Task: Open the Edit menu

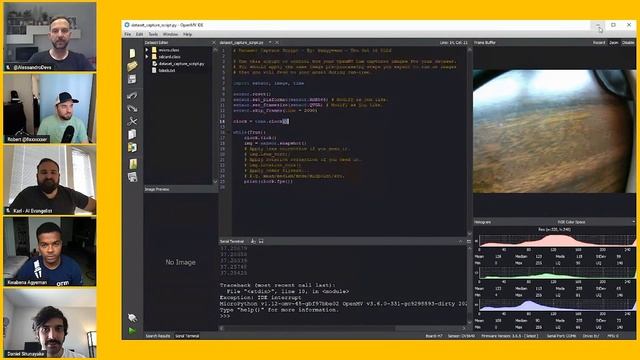Action: 140,34
